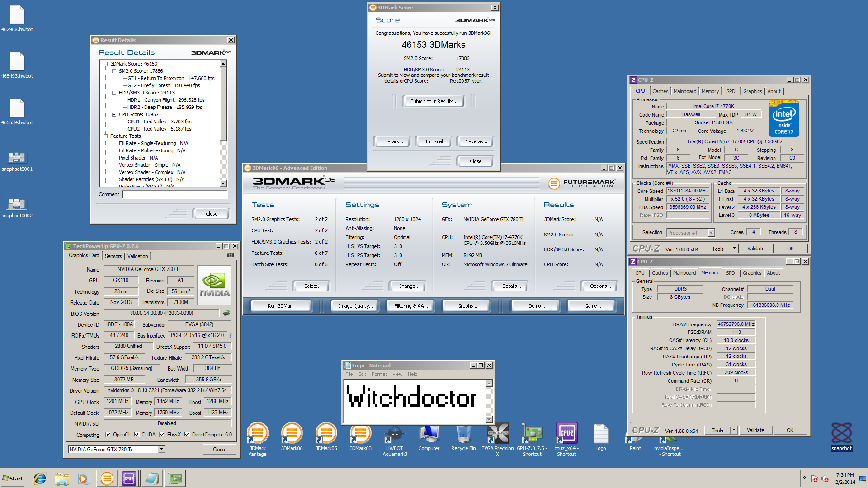Click Image Quality button
The image size is (868, 488).
pyautogui.click(x=355, y=306)
